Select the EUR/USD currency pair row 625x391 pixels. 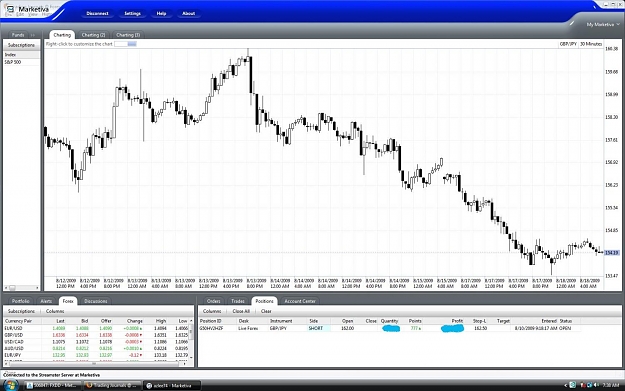[x=96, y=328]
